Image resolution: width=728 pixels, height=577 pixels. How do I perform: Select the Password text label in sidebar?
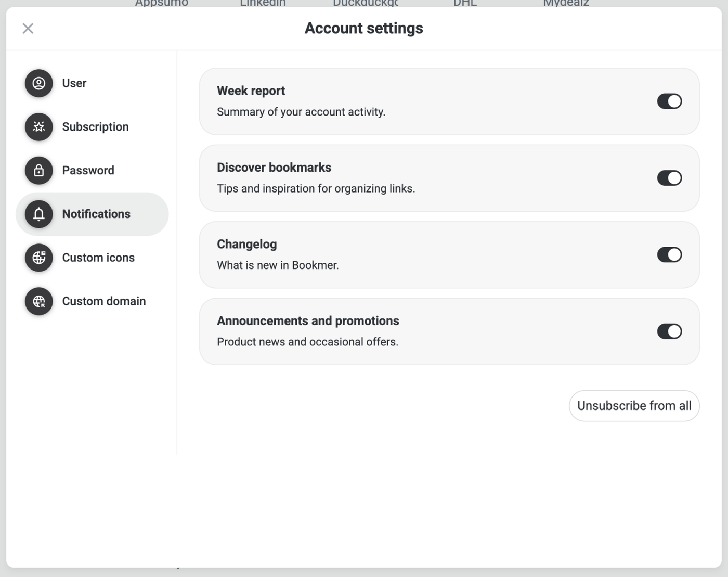pos(88,171)
